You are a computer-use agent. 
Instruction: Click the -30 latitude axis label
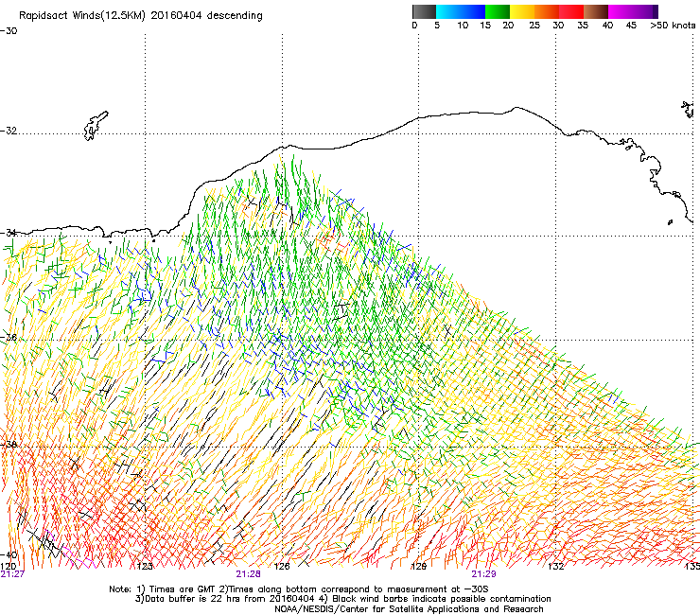pyautogui.click(x=9, y=31)
